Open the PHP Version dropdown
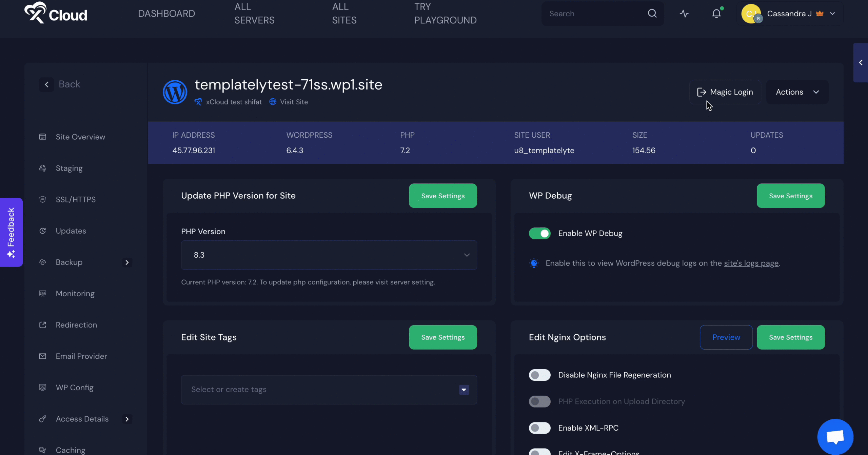The width and height of the screenshot is (868, 455). [x=329, y=255]
